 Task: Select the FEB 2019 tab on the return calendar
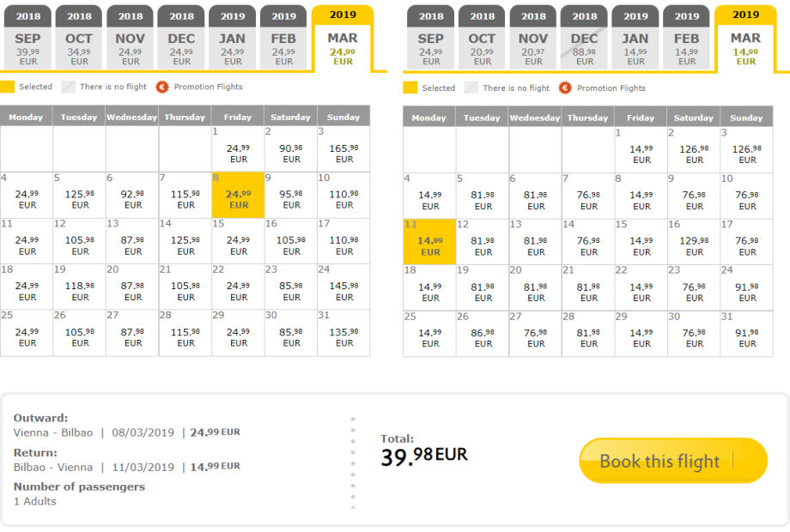click(x=686, y=39)
